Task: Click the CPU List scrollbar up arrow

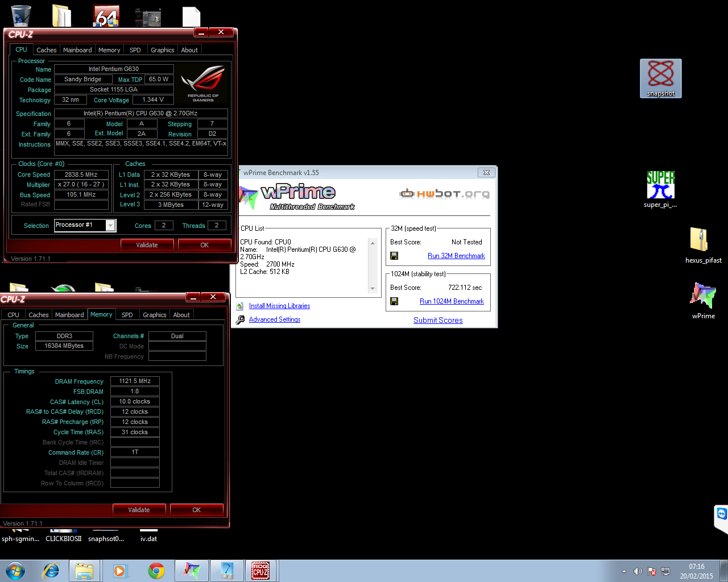Action: coord(373,243)
